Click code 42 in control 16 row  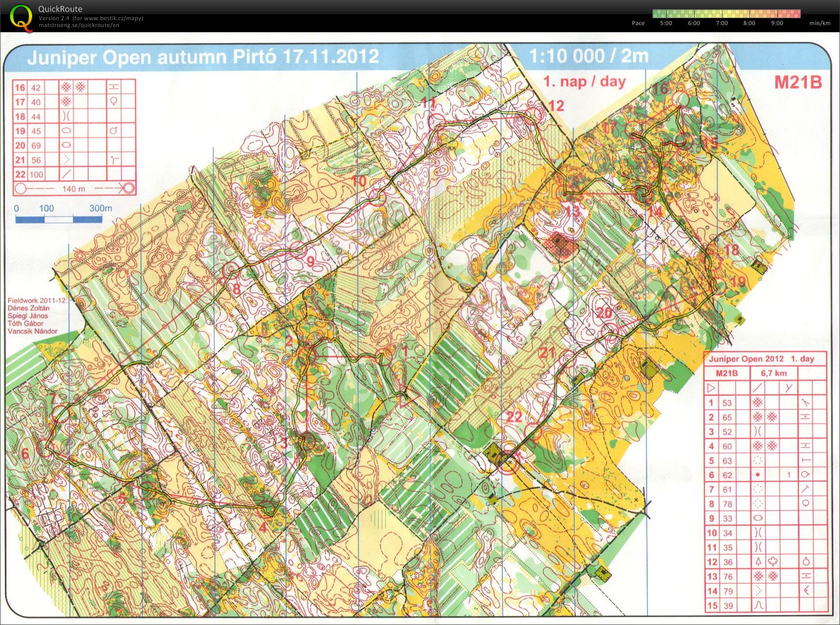pos(36,88)
